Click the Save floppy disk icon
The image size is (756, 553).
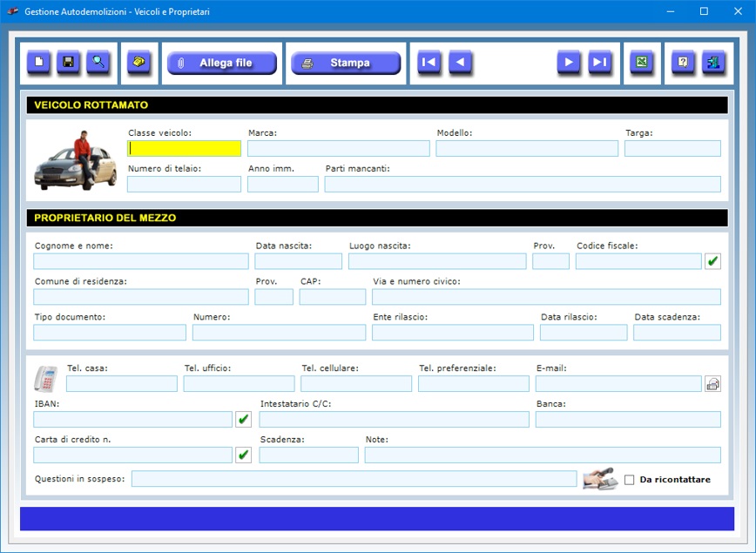click(68, 62)
